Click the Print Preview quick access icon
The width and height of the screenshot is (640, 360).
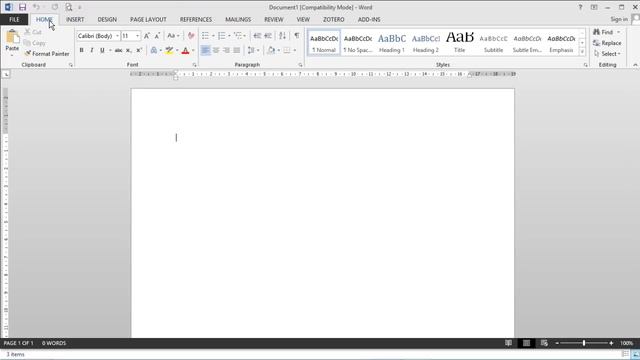click(x=69, y=7)
